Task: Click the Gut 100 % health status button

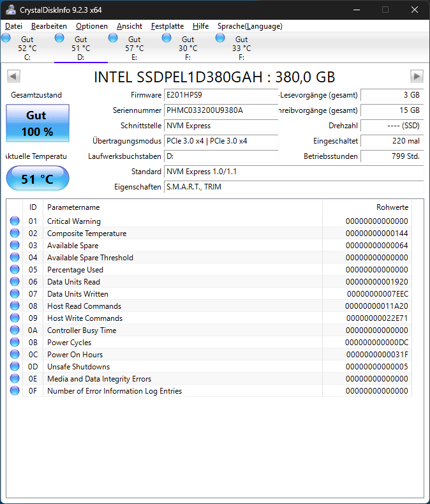Action: click(38, 123)
